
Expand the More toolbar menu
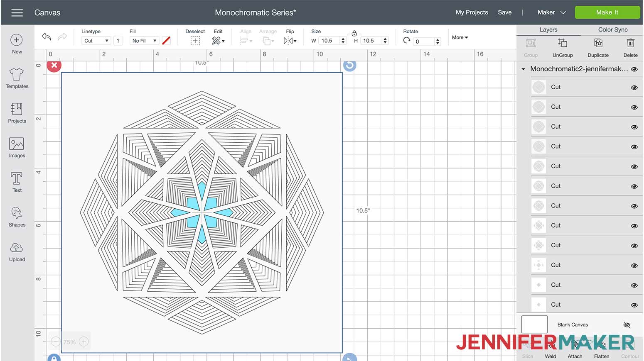[x=460, y=37]
